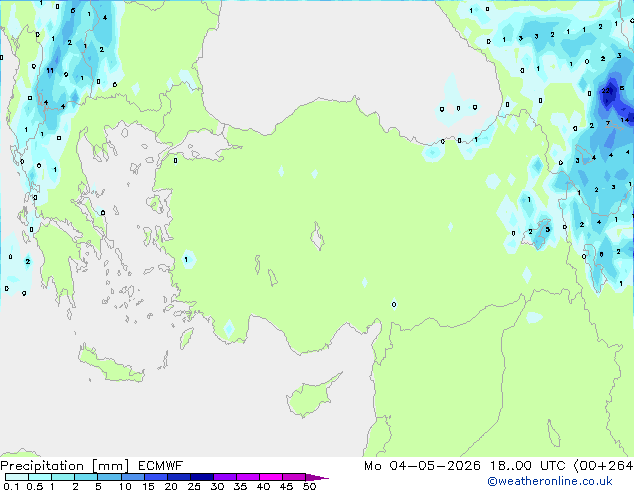The height and width of the screenshot is (490, 634).
Task: Click the purple arrow at legend end
Action: (x=317, y=477)
